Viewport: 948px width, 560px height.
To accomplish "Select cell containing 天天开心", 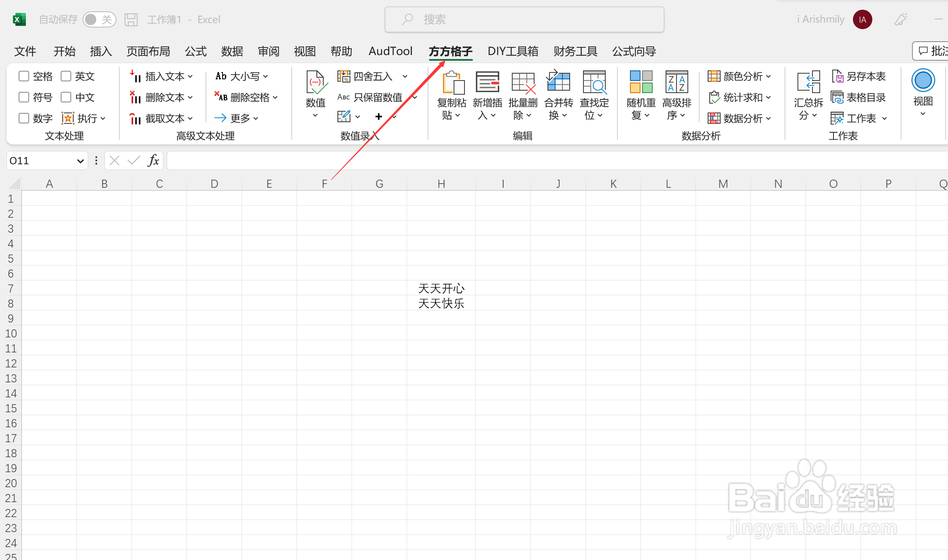I will (441, 288).
